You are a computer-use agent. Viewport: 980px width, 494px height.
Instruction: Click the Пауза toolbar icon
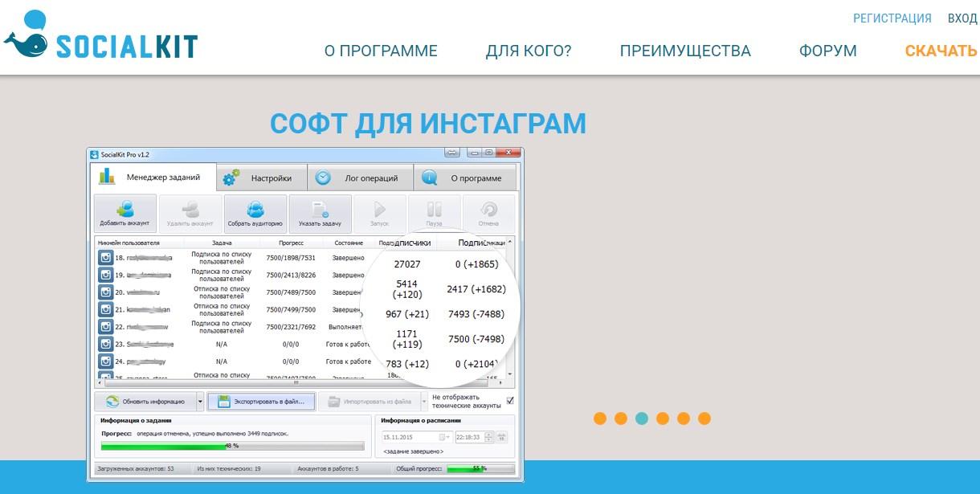click(x=435, y=210)
